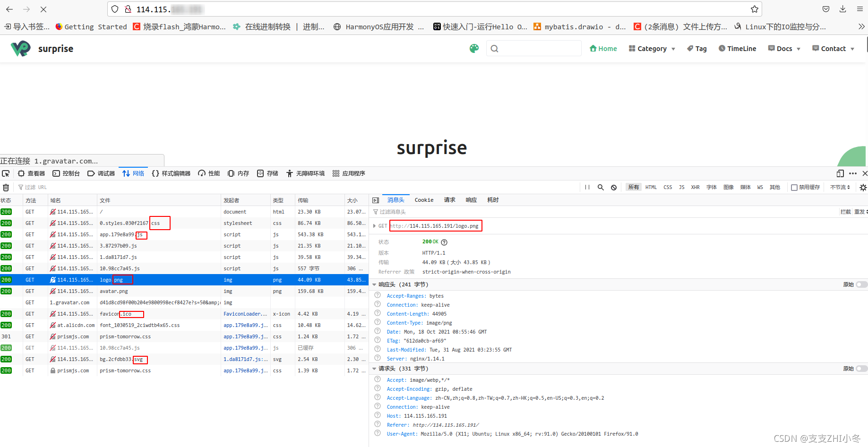Collapse the request details pane
The height and width of the screenshot is (447, 868).
[x=376, y=200]
